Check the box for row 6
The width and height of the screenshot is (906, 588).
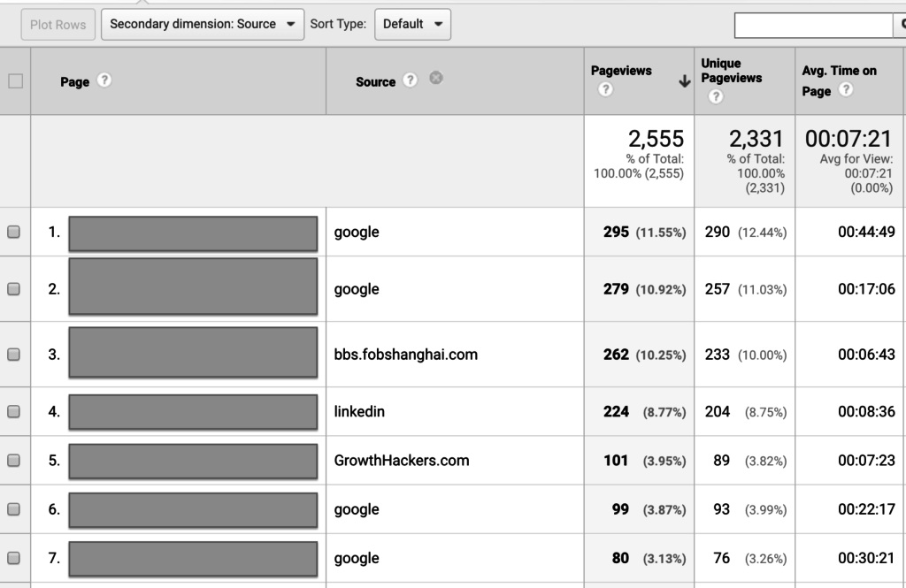click(13, 509)
